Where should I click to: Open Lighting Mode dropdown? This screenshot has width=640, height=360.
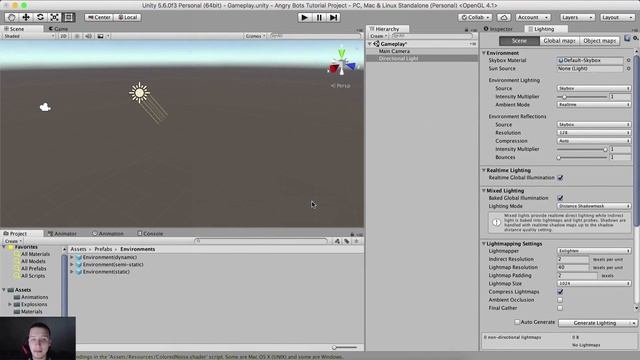(x=594, y=206)
